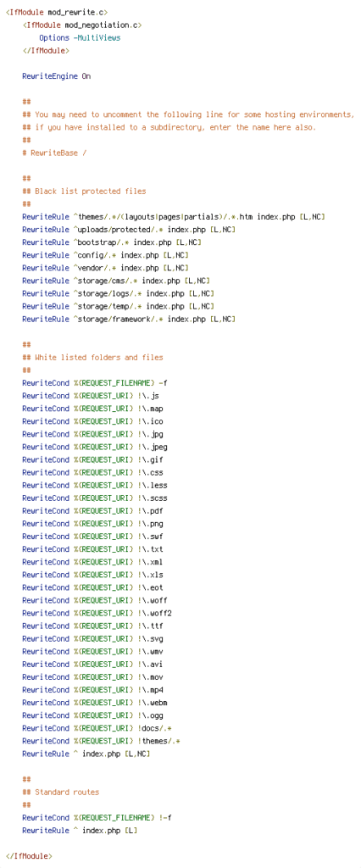Click the 'Black list protected files' comment
This screenshot has height=868, width=361.
tap(84, 191)
